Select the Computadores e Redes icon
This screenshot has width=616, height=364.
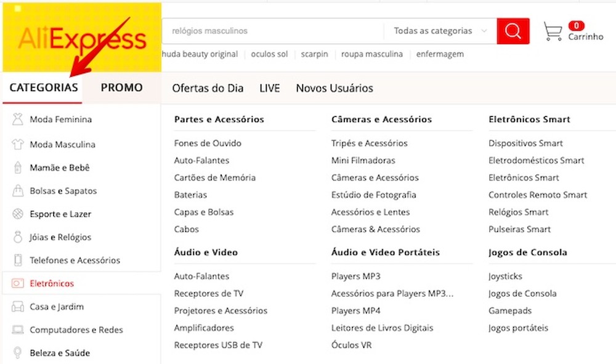click(15, 330)
